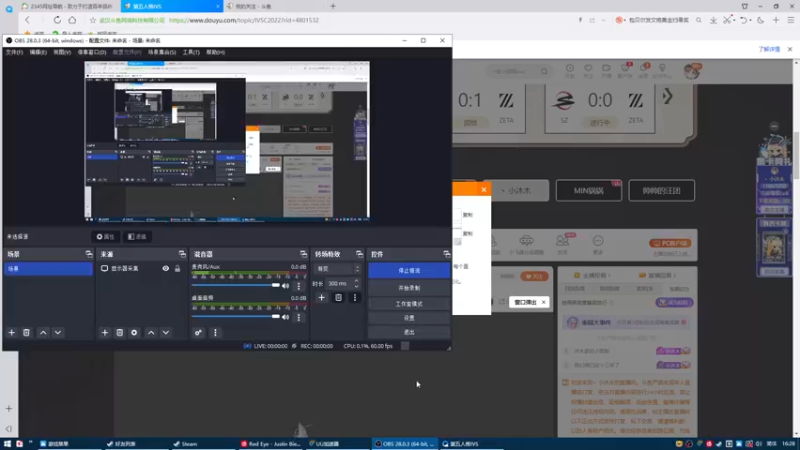This screenshot has height=450, width=800.
Task: Open the View menu in OBS
Action: click(x=62, y=52)
